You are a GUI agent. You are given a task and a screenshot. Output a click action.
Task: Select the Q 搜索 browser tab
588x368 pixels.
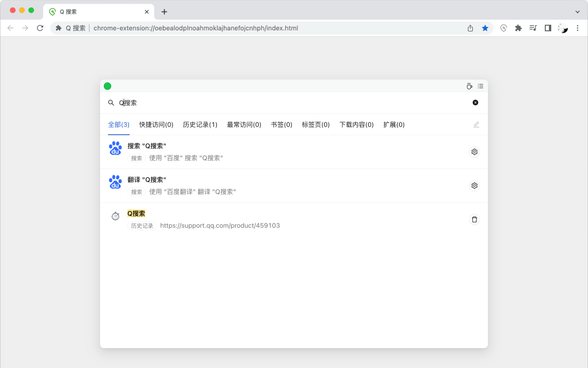pos(99,12)
